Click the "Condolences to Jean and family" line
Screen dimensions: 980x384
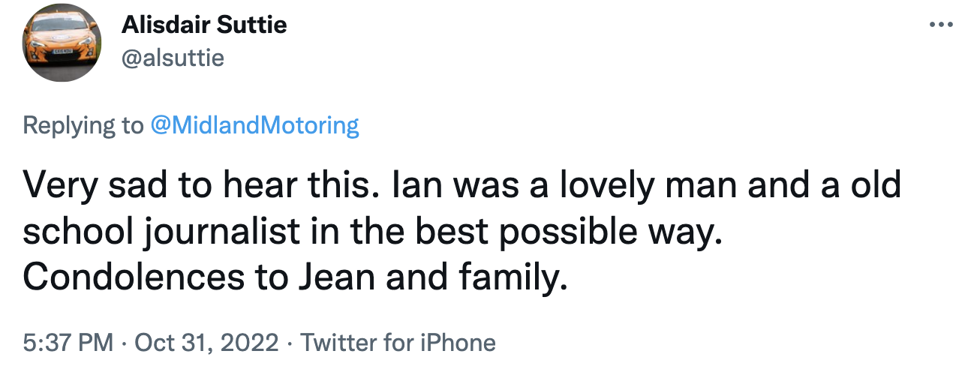[293, 277]
